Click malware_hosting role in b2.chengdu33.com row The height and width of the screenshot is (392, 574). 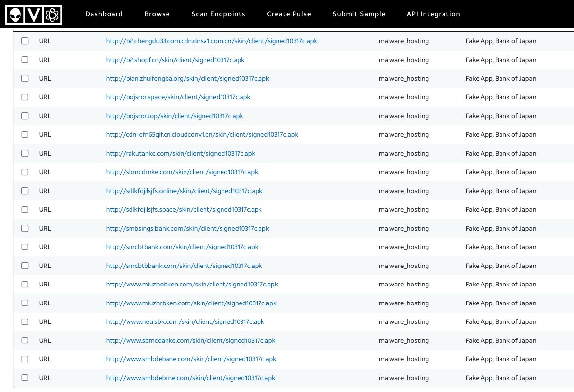tap(404, 41)
